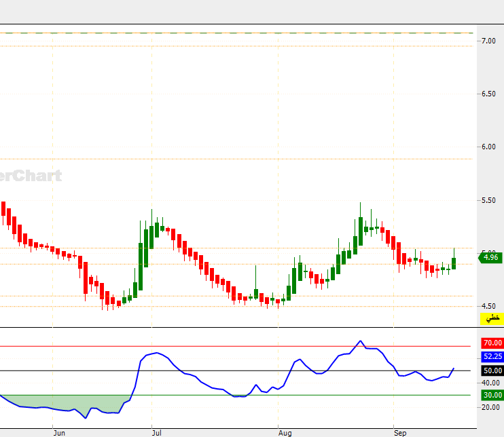Click the 7.00 price axis label
This screenshot has width=504, height=437.
pyautogui.click(x=488, y=41)
